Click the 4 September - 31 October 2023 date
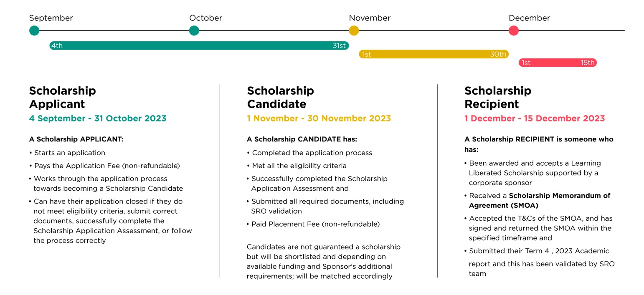This screenshot has height=295, width=644. click(97, 119)
